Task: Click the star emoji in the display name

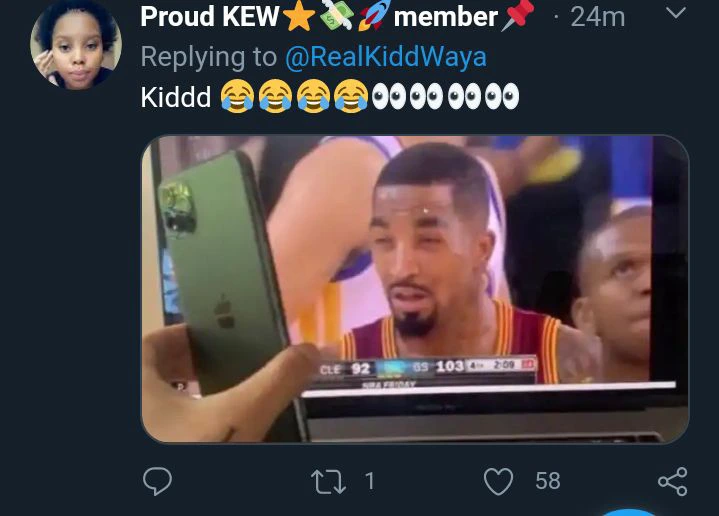Action: tap(299, 16)
